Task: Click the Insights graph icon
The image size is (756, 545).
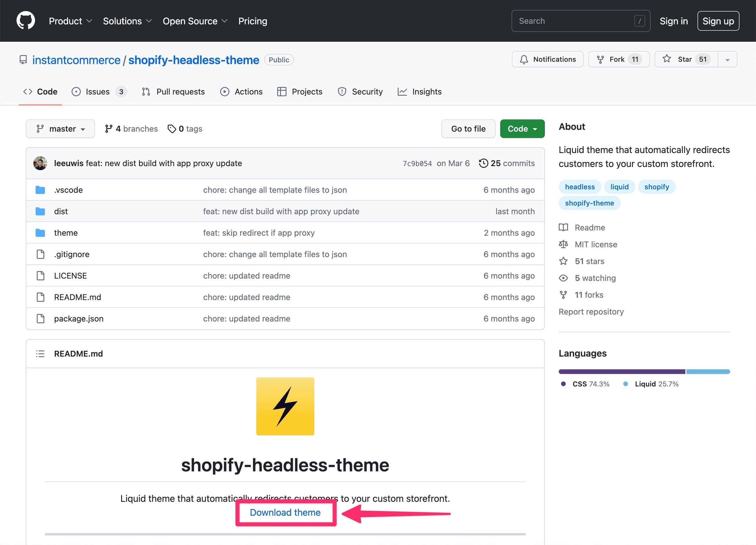Action: [x=403, y=91]
